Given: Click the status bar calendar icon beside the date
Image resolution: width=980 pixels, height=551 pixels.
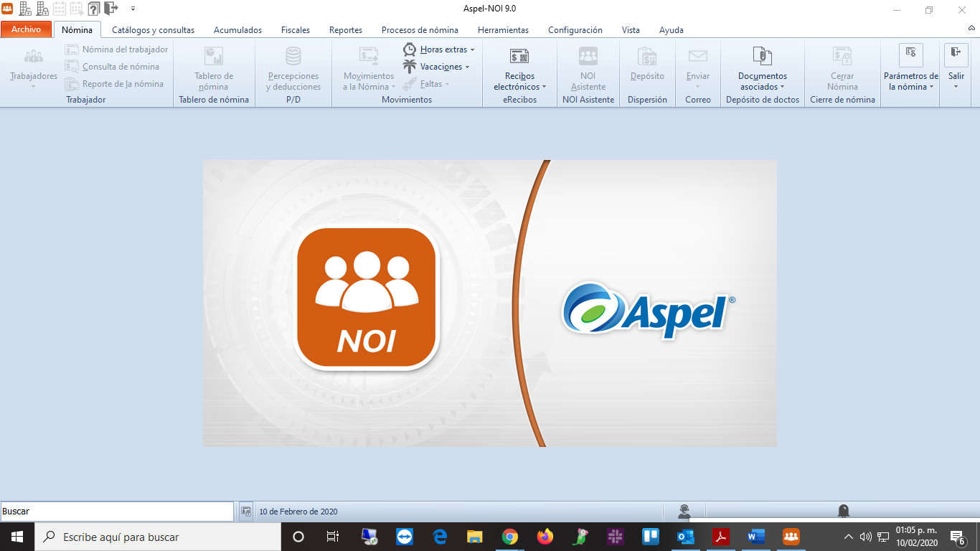Looking at the screenshot, I should (x=246, y=512).
